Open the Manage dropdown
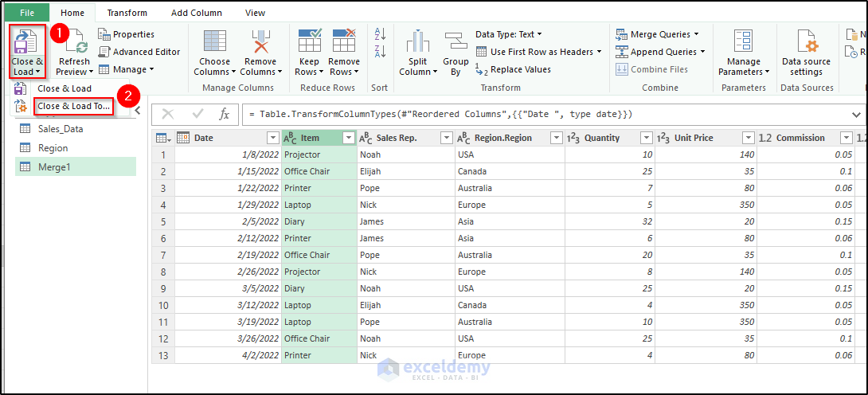 coord(126,69)
